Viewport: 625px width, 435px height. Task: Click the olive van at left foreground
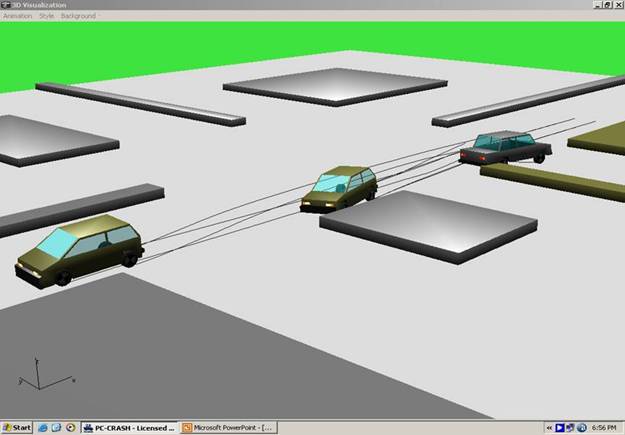point(79,250)
